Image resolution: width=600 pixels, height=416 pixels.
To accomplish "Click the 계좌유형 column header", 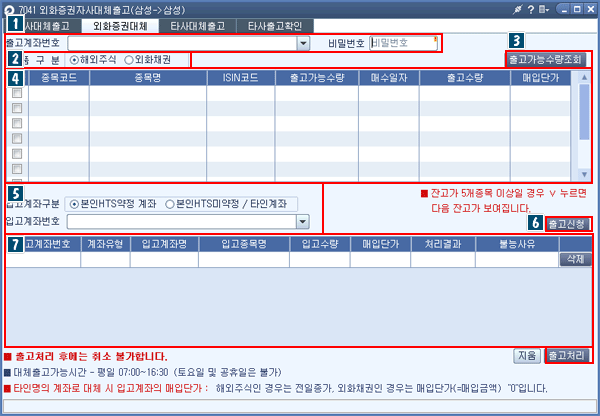I will 105,244.
